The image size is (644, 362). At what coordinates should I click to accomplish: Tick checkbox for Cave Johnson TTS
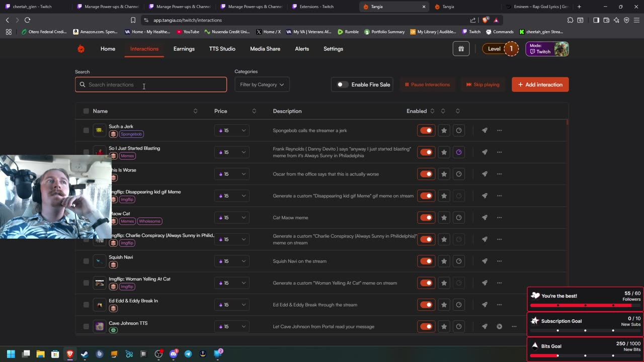pos(86,326)
